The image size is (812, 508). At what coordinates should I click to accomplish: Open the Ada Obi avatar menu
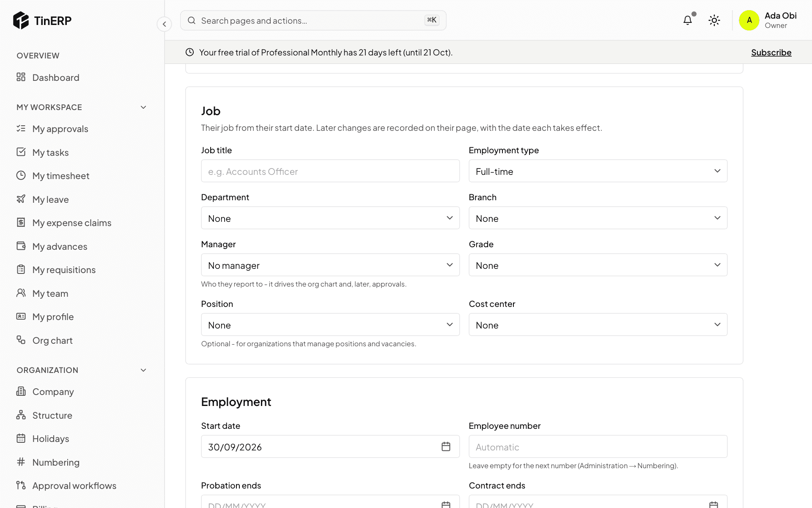pos(749,20)
